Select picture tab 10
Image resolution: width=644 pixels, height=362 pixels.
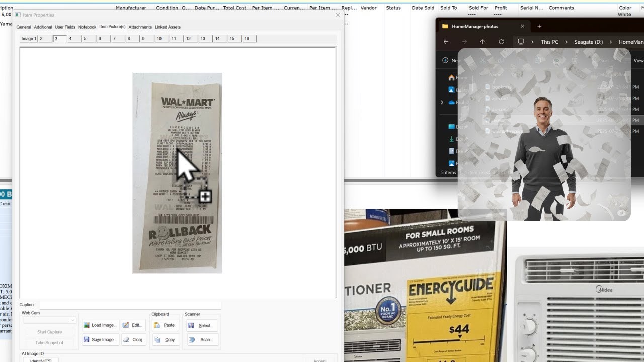(x=162, y=39)
